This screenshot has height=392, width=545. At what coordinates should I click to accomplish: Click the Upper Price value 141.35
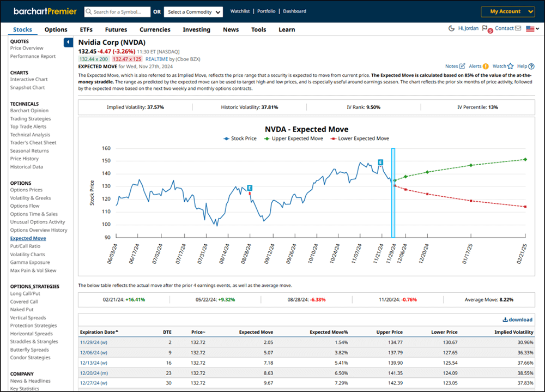tap(395, 373)
